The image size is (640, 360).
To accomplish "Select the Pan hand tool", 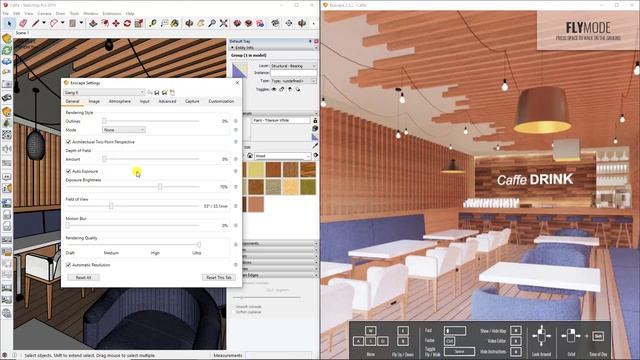I will point(200,23).
